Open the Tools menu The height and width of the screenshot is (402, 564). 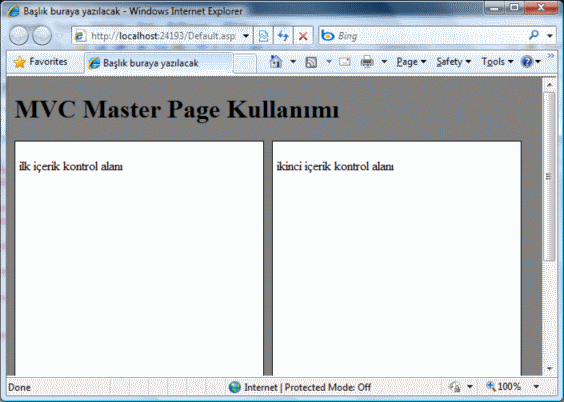point(497,62)
